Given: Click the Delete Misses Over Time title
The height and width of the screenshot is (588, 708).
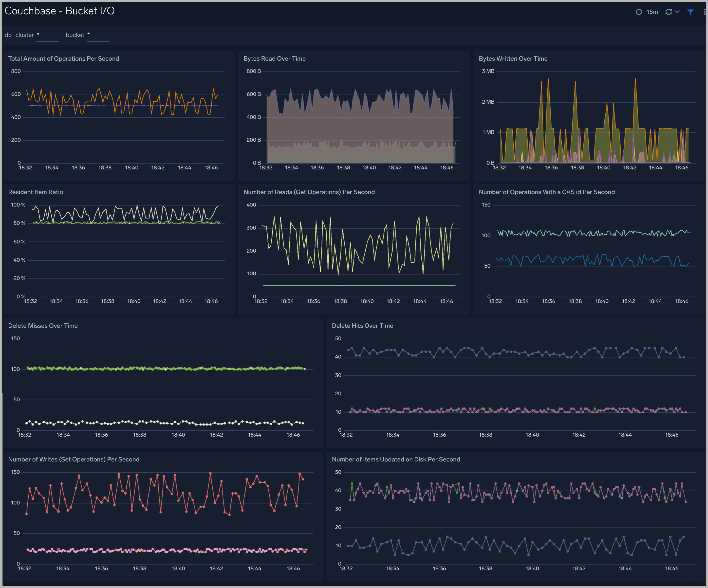Looking at the screenshot, I should (43, 326).
